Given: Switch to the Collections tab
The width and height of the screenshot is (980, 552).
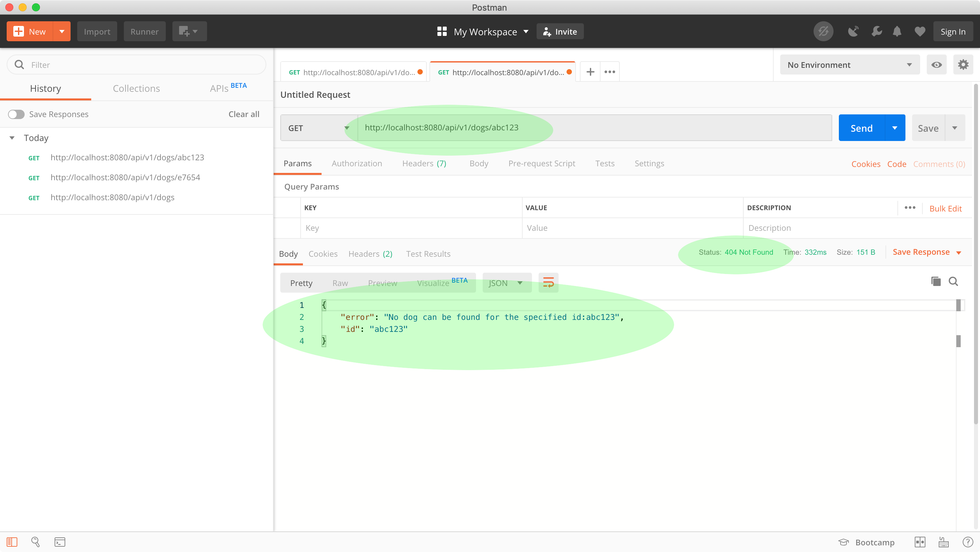Looking at the screenshot, I should pos(136,88).
